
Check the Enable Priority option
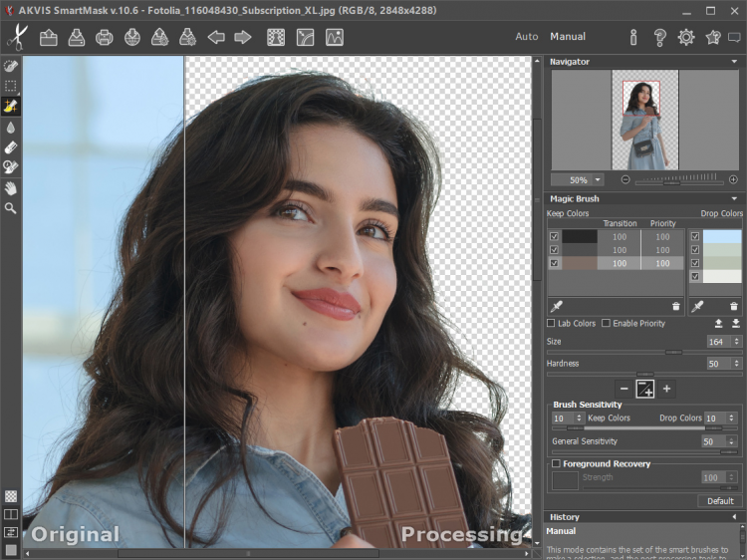click(x=606, y=324)
